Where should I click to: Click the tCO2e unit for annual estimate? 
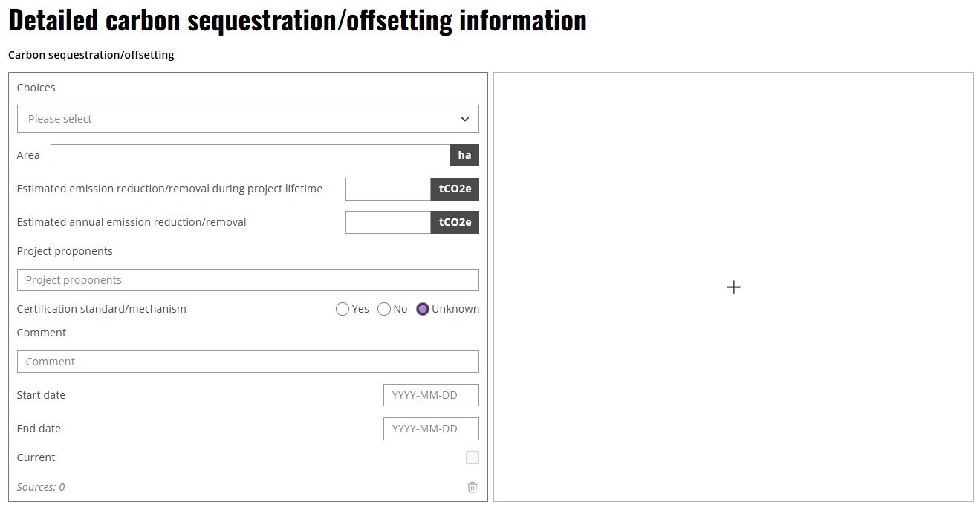click(455, 222)
